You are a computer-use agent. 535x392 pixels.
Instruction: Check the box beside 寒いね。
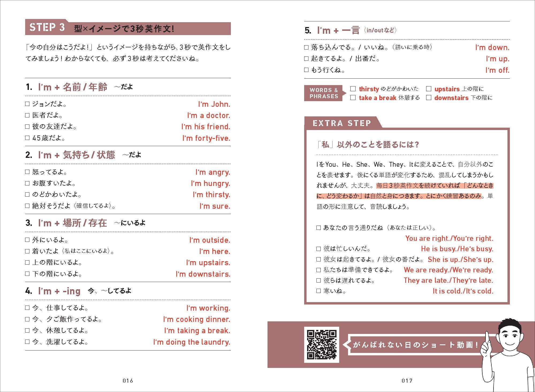319,291
